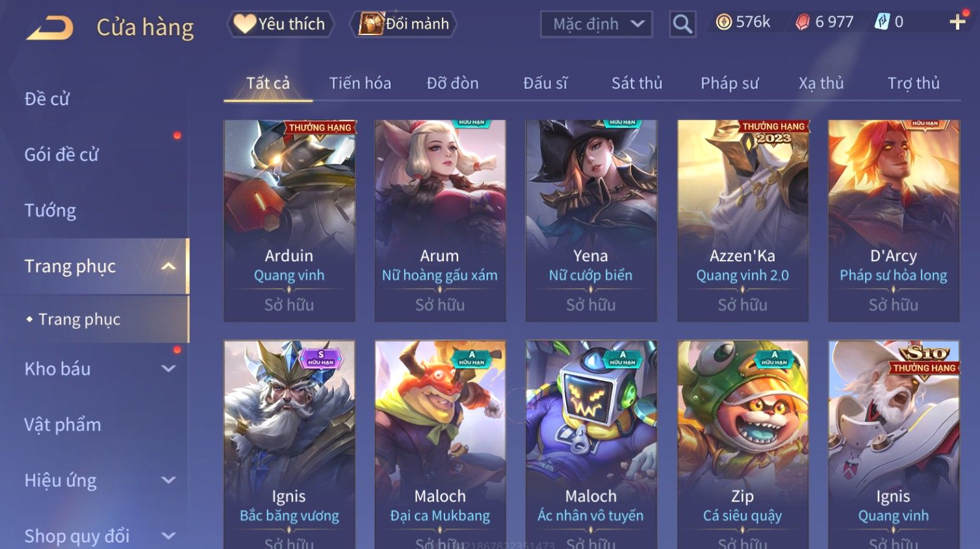Image resolution: width=980 pixels, height=549 pixels.
Task: Switch to the Pháp sư tab
Action: 729,83
